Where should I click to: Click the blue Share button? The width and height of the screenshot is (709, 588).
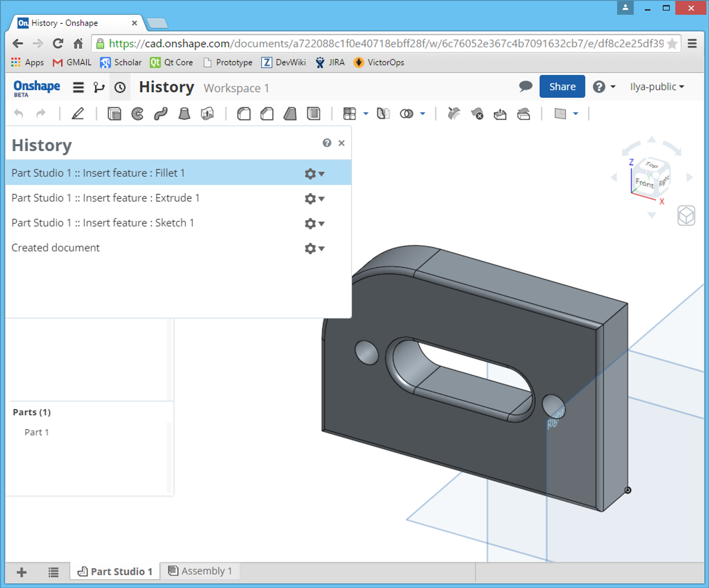click(x=562, y=86)
